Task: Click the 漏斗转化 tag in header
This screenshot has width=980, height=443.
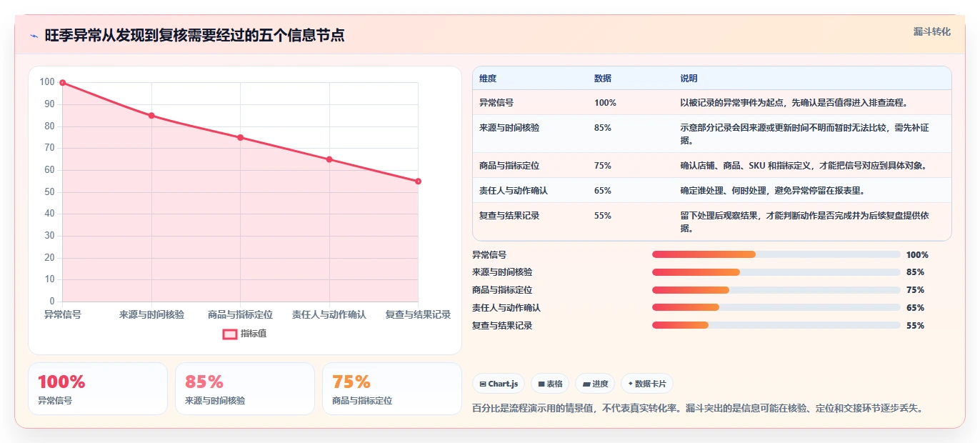Action: pos(932,31)
